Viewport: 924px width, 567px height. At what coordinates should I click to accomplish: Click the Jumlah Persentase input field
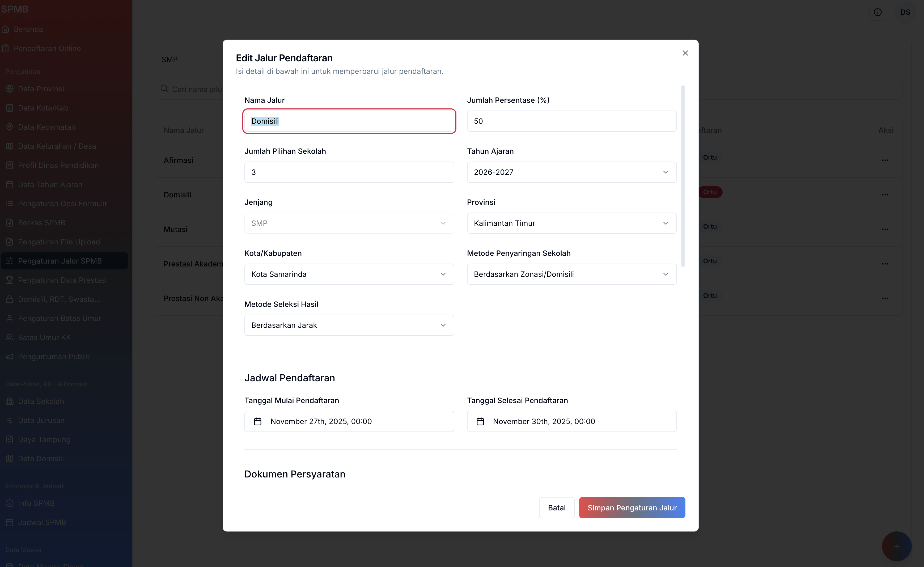[571, 121]
